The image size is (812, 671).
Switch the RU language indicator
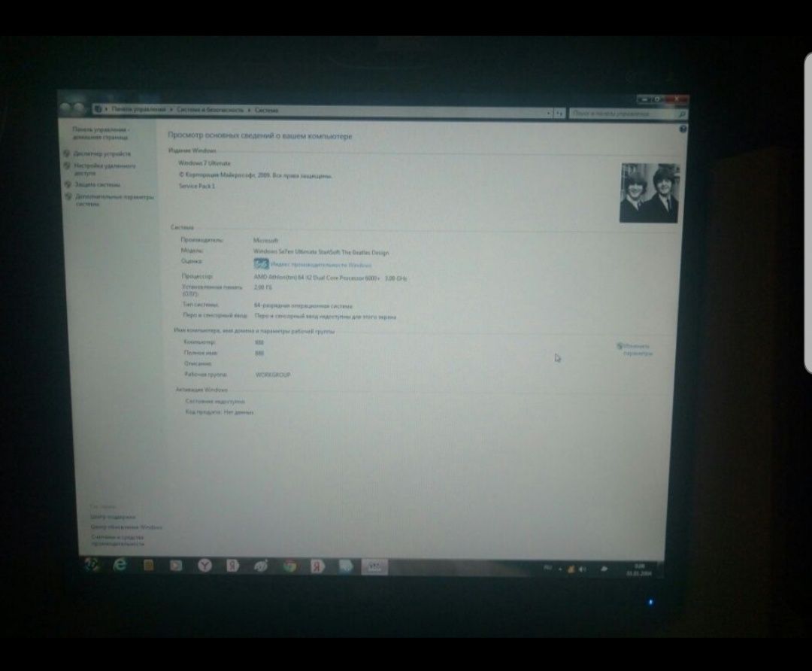[x=548, y=568]
